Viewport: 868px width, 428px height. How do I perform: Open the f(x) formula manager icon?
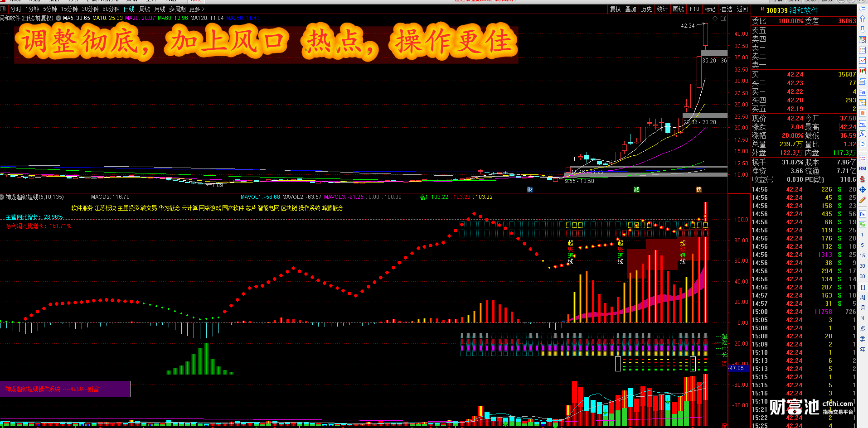(862, 134)
